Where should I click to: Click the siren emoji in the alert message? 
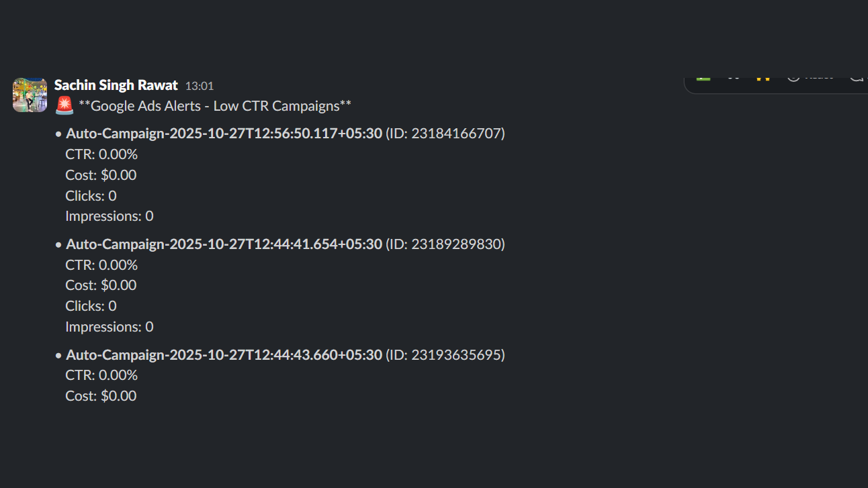click(64, 105)
